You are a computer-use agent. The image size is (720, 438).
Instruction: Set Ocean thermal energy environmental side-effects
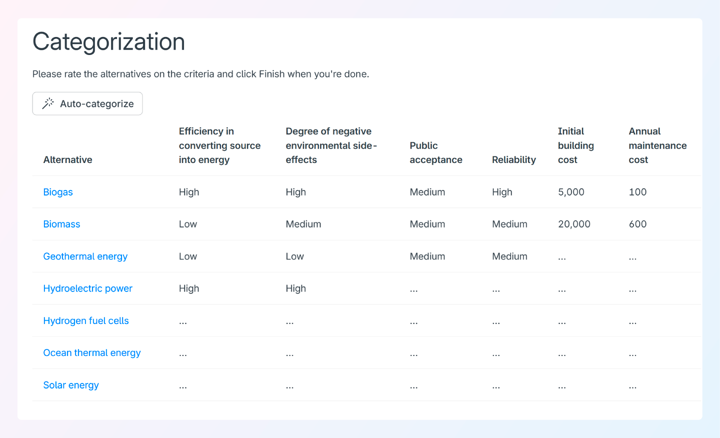289,354
